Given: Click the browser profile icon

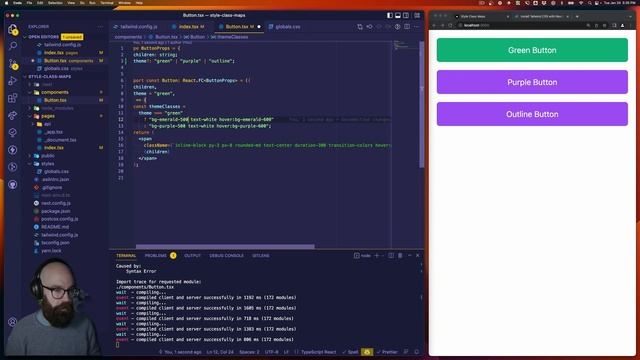Looking at the screenshot, I should (x=622, y=25).
